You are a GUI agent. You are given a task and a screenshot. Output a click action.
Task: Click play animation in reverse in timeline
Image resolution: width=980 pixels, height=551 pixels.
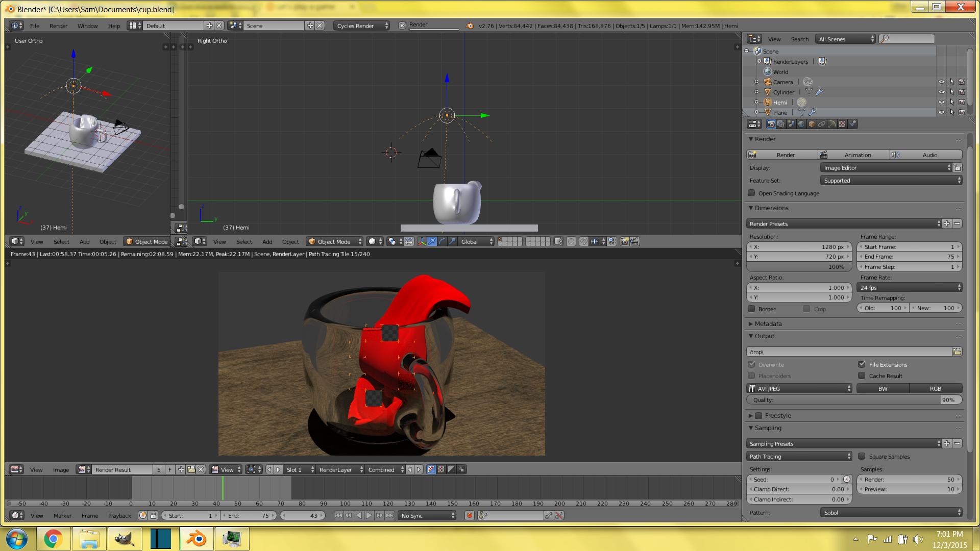pyautogui.click(x=359, y=515)
